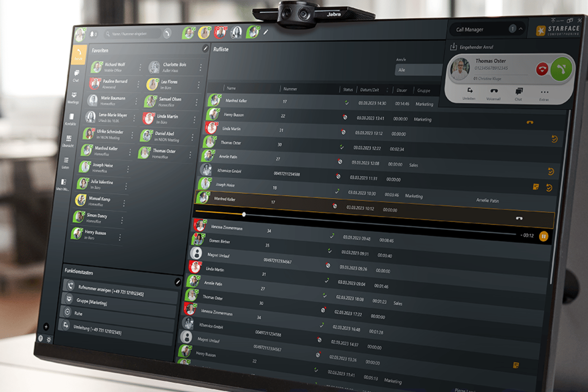Click the Name / Nummer eingeben search field
This screenshot has width=588, height=392.
coord(132,34)
